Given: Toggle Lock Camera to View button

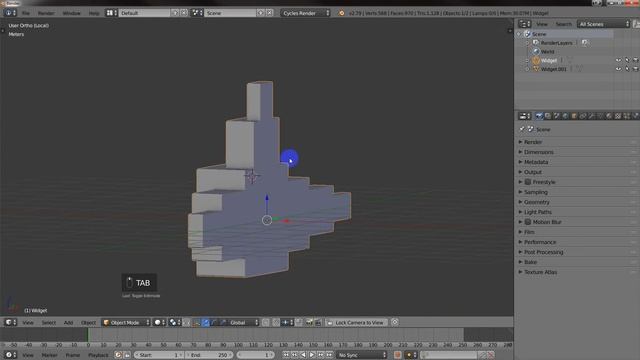Looking at the screenshot, I should pyautogui.click(x=356, y=322).
